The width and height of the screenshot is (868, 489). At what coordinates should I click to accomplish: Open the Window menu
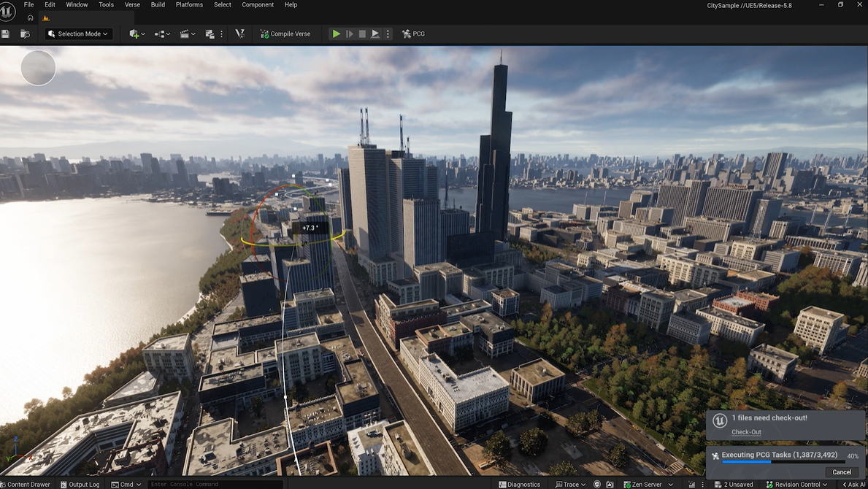point(77,4)
